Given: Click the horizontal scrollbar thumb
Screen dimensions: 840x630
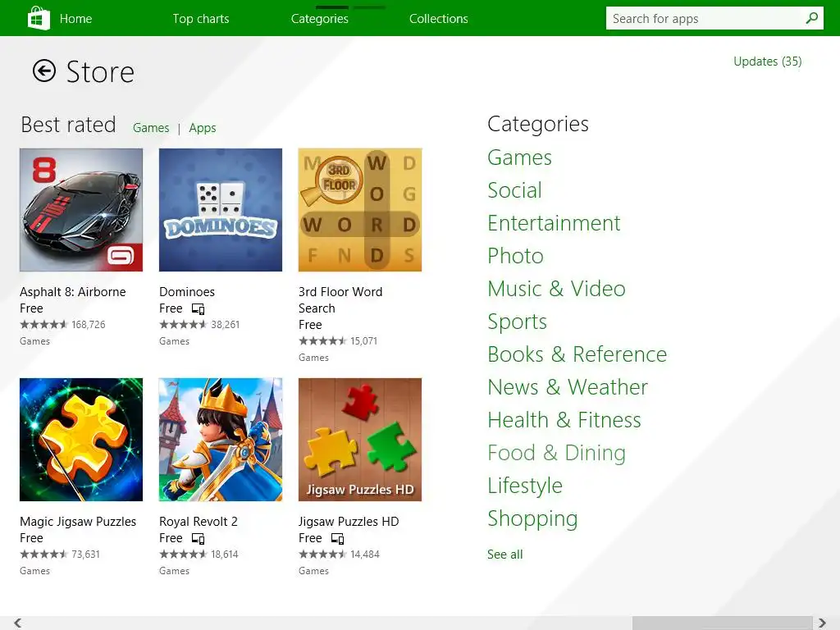Looking at the screenshot, I should (722, 623).
